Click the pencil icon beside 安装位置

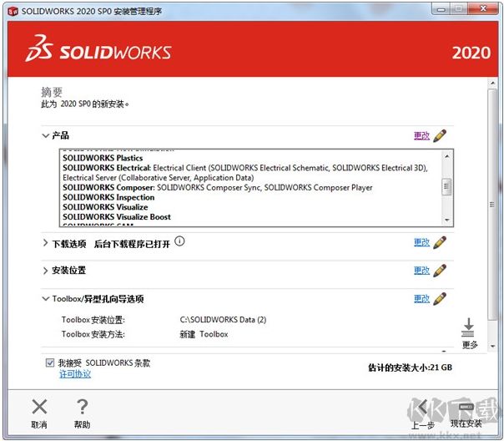click(440, 271)
